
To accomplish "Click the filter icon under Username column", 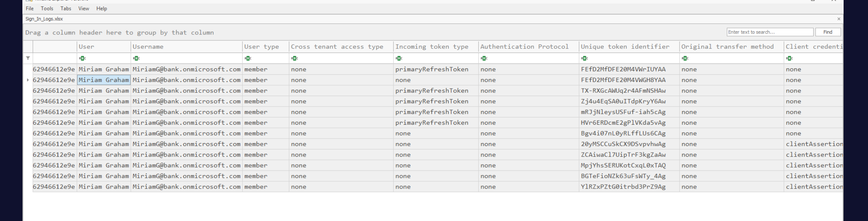I will 136,58.
